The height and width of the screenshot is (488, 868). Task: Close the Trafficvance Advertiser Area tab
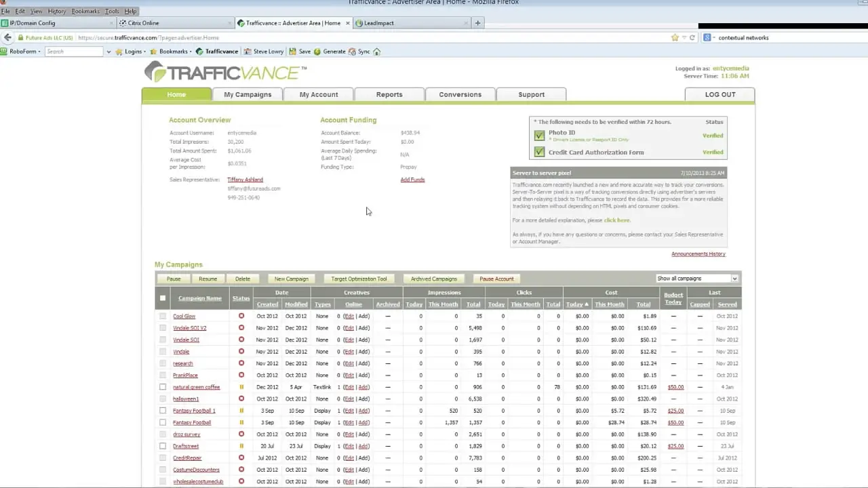point(349,23)
